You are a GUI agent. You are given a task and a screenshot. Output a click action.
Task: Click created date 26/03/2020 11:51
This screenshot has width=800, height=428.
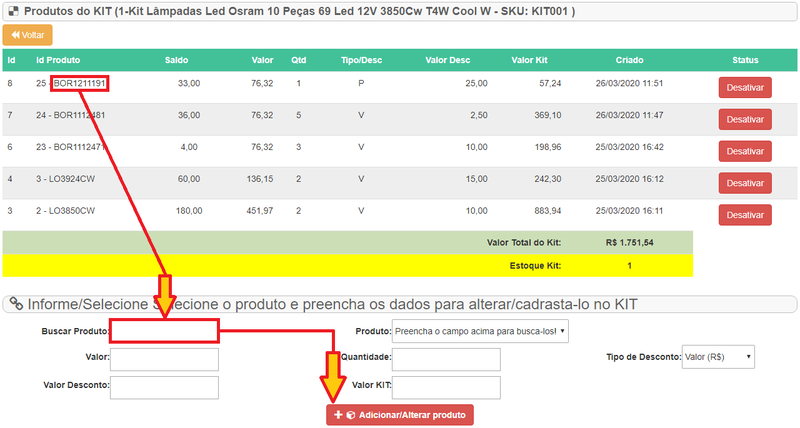(x=629, y=83)
